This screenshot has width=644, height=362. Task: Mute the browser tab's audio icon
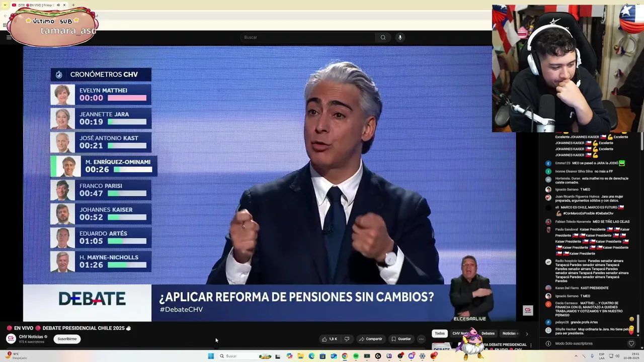tap(58, 5)
